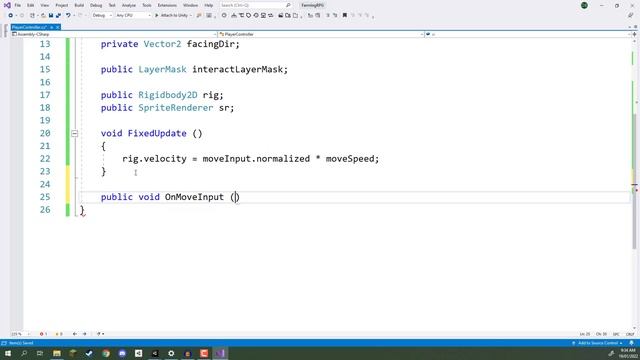Open the Project menu

pos(62,5)
